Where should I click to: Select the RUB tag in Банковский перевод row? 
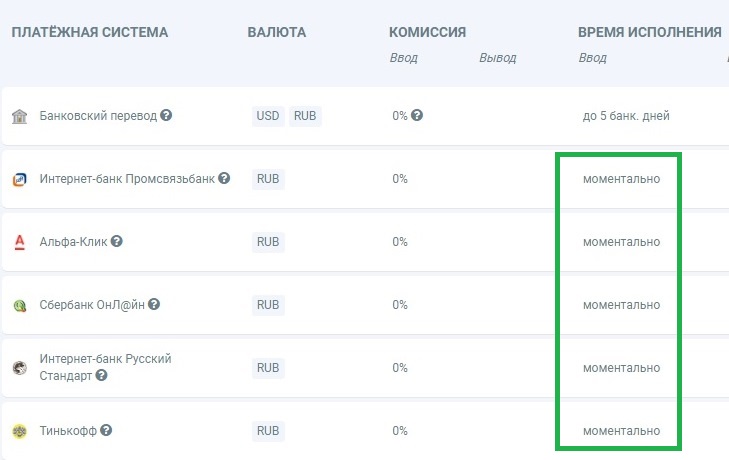coord(304,116)
